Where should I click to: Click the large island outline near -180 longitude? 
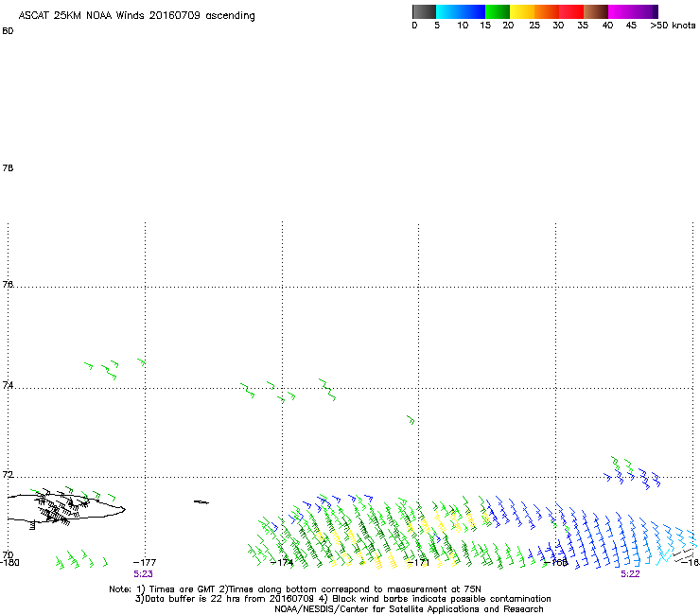click(x=66, y=507)
